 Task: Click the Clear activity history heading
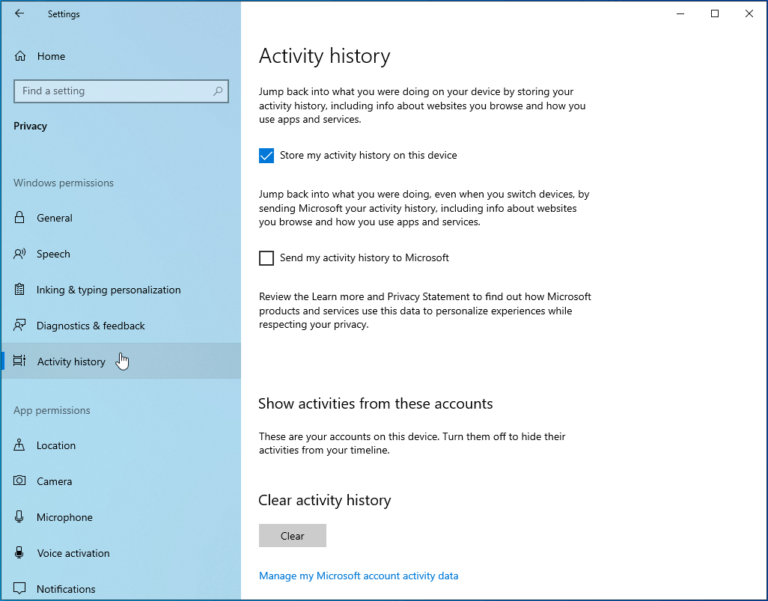324,500
